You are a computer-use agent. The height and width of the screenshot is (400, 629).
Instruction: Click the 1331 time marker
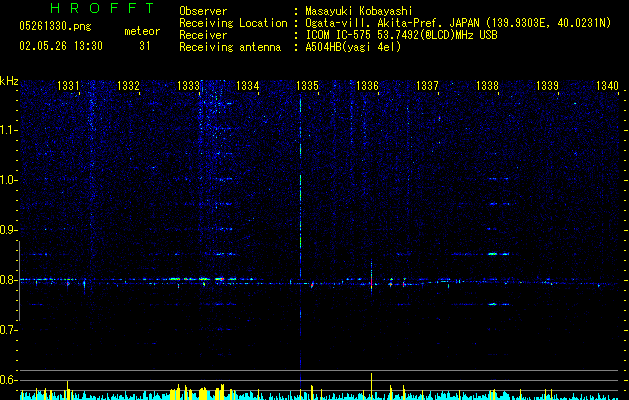pyautogui.click(x=68, y=86)
